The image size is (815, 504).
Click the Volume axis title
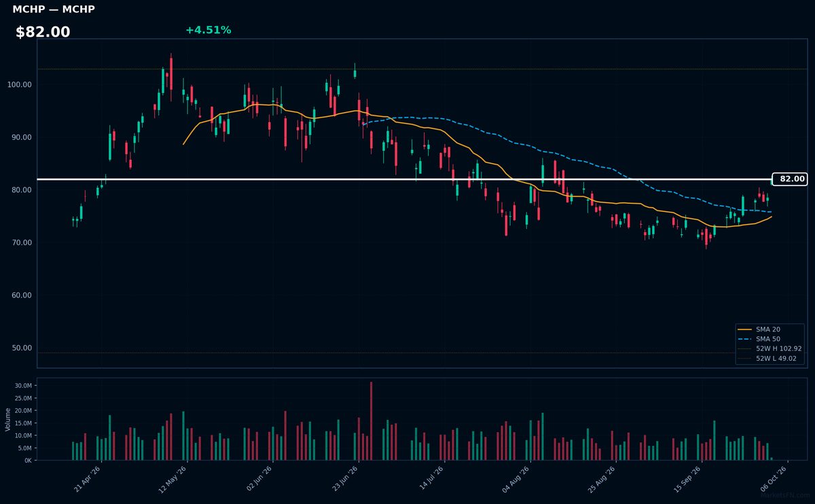click(x=8, y=419)
